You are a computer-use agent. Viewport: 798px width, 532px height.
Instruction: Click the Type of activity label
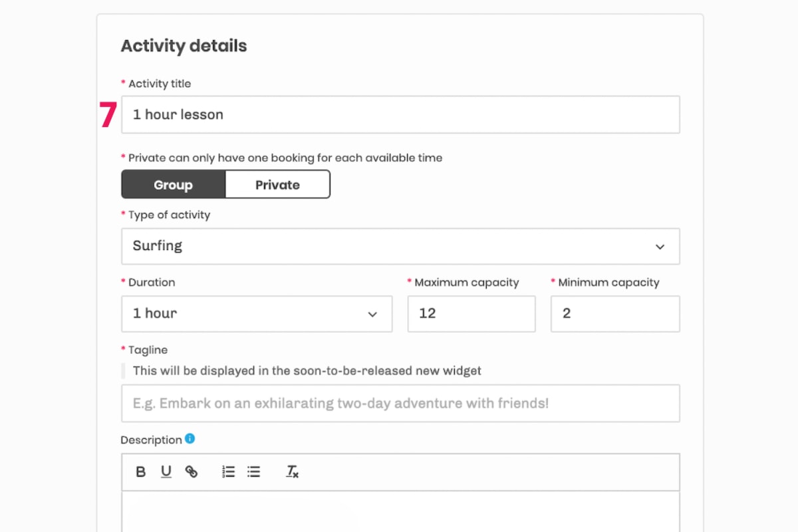[x=169, y=215]
